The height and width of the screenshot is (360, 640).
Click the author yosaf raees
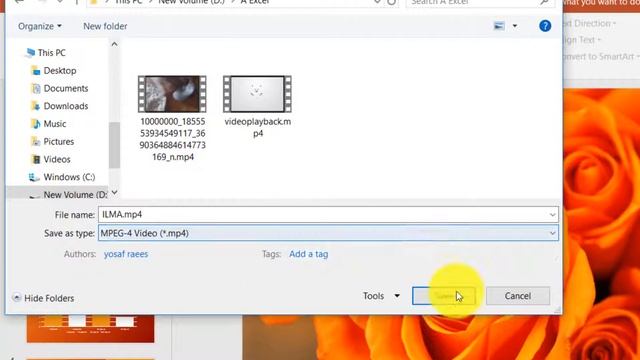click(126, 254)
